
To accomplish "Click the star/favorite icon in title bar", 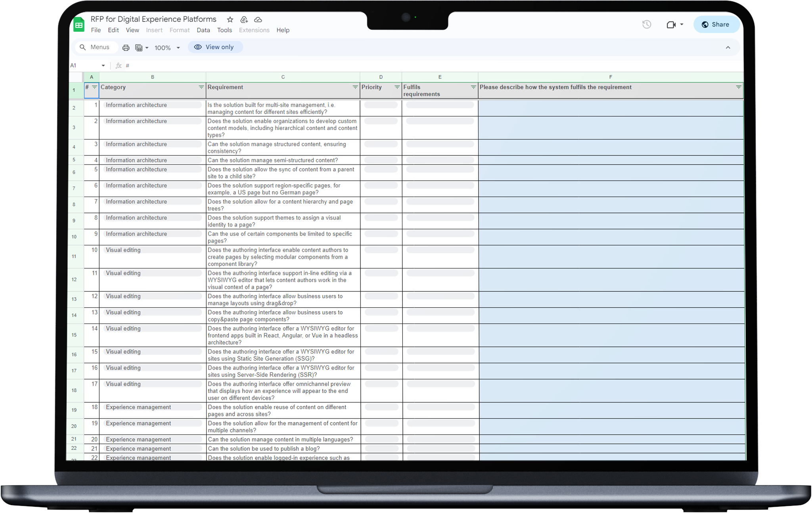I will (x=230, y=19).
